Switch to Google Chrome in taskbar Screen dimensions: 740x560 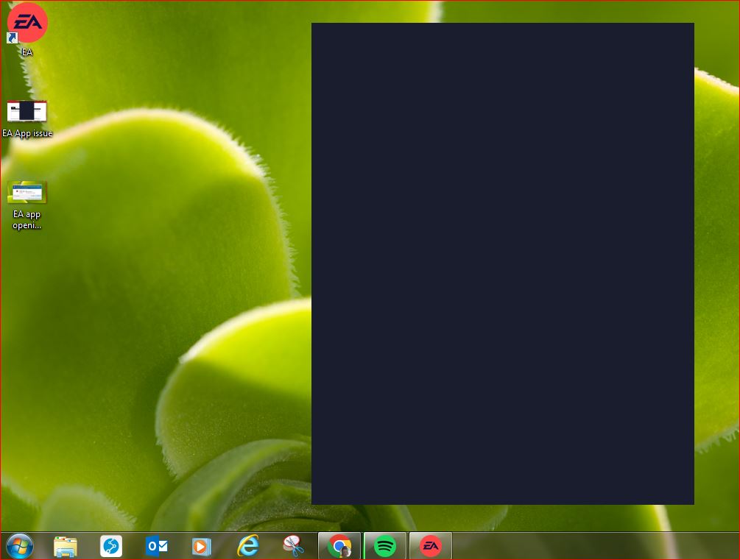tap(339, 546)
